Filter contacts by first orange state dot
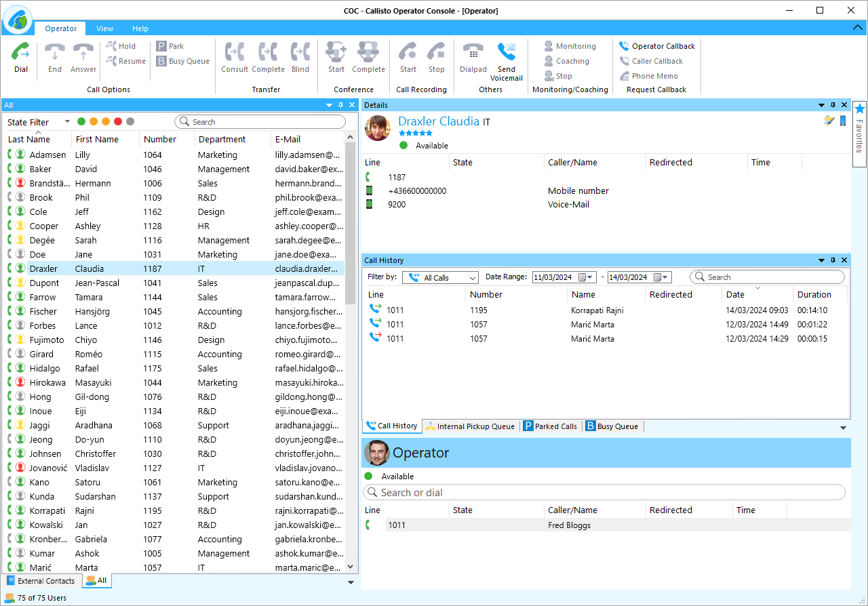The height and width of the screenshot is (606, 868). pos(94,122)
